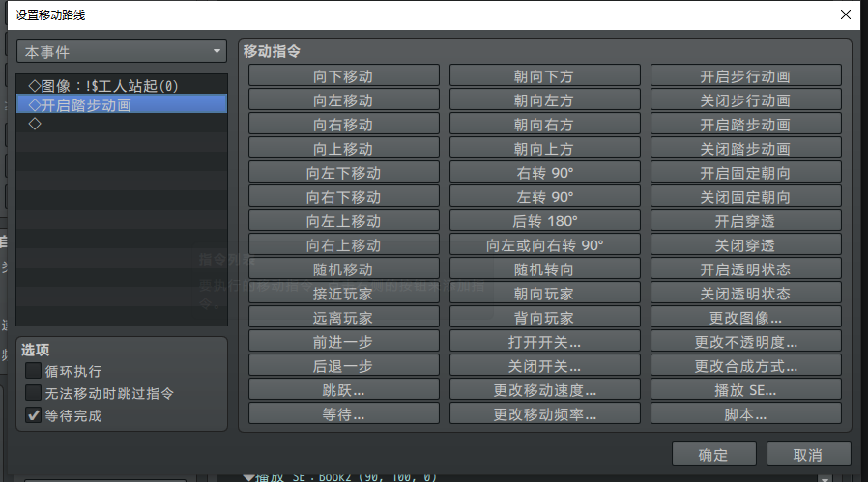Add the 右转 90° command
868x482 pixels.
(545, 173)
